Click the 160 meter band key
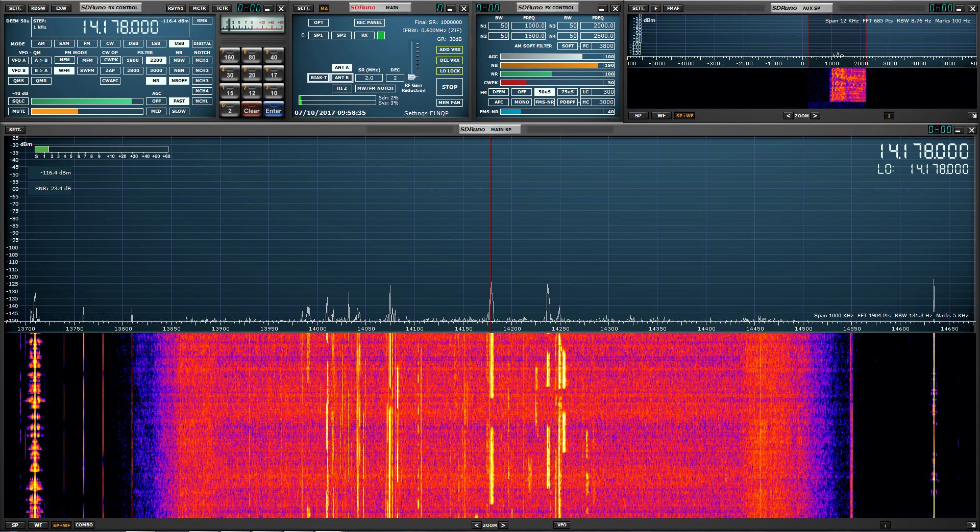 pos(230,56)
